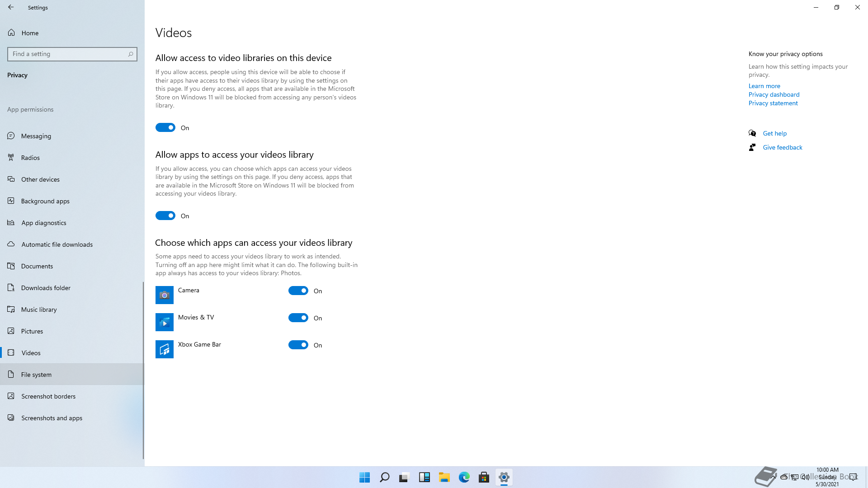Open the Privacy statement link
This screenshot has height=488, width=868.
tap(773, 103)
